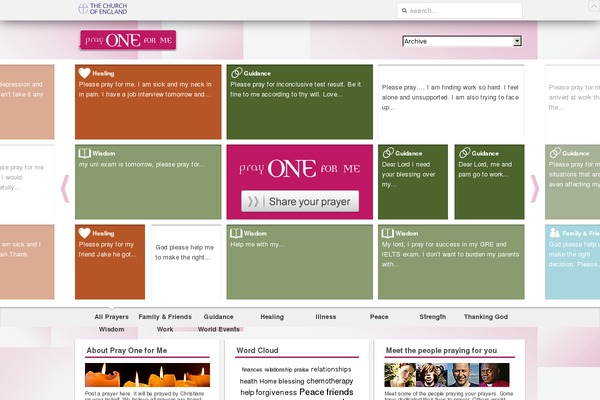600x400 pixels.
Task: Click the Pray One For Me header logo
Action: [x=128, y=40]
